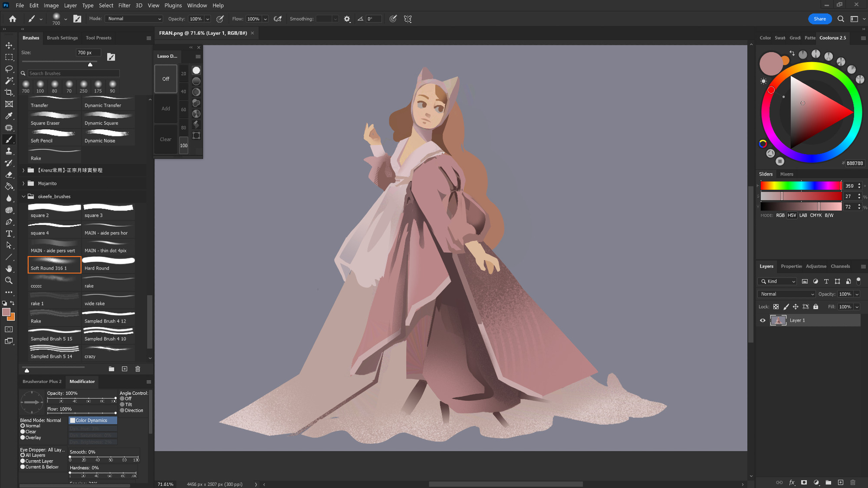Select the Eyedropper tool
This screenshot has width=868, height=488.
9,116
